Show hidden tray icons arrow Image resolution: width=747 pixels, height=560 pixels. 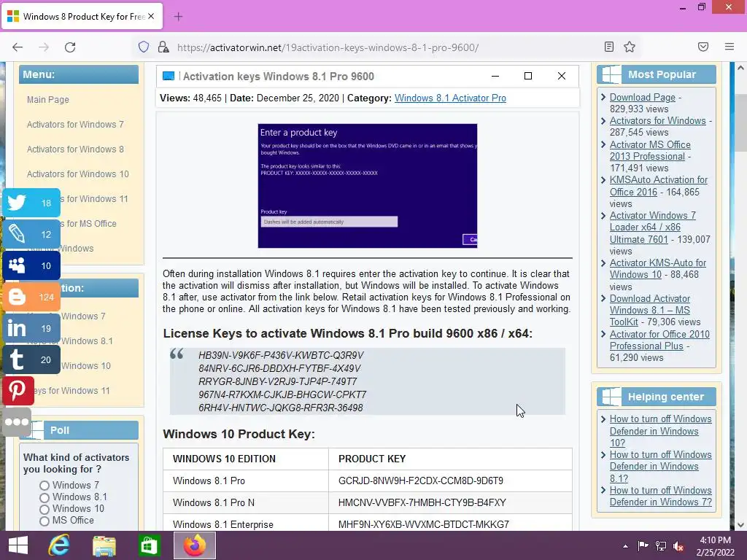625,546
